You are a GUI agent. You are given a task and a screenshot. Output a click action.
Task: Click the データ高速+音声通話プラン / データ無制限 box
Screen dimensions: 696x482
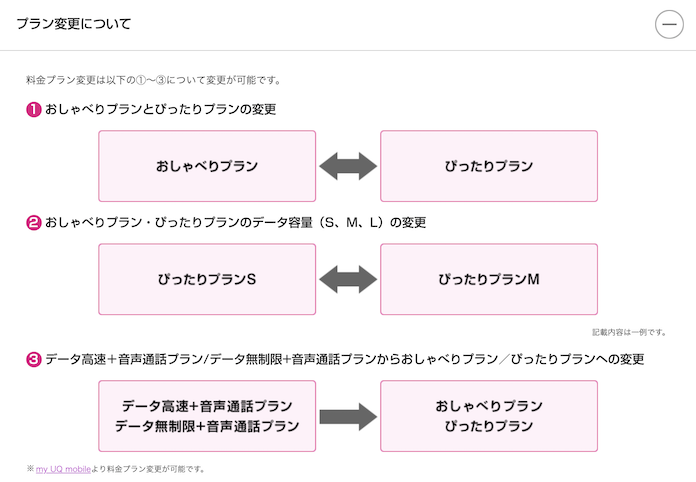207,416
